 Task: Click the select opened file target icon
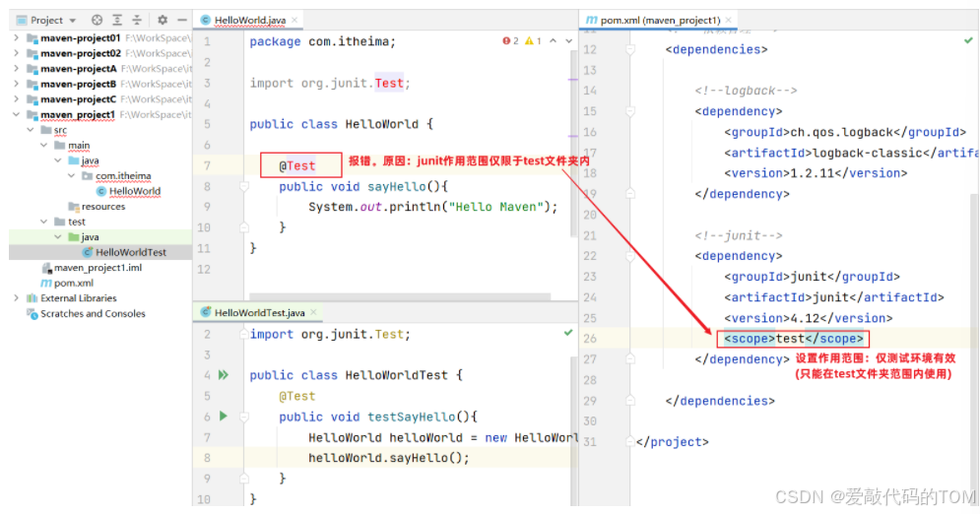point(97,20)
